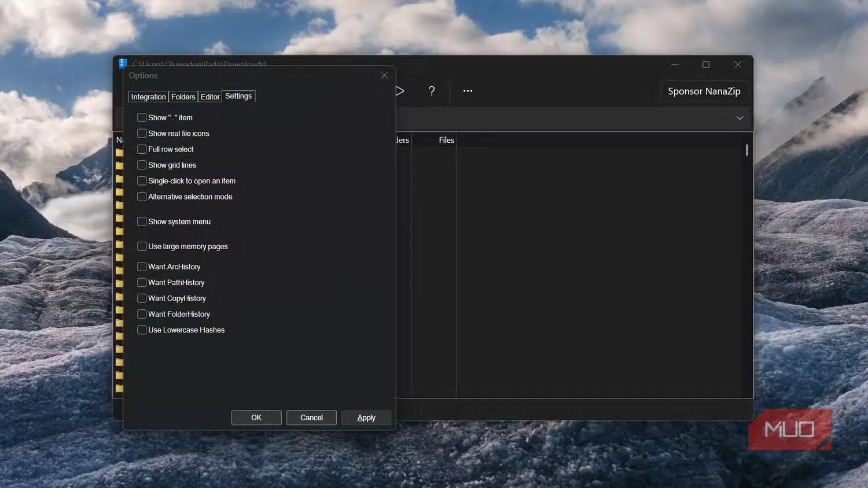Maximize the NanaZip window
868x488 pixels.
pyautogui.click(x=706, y=65)
